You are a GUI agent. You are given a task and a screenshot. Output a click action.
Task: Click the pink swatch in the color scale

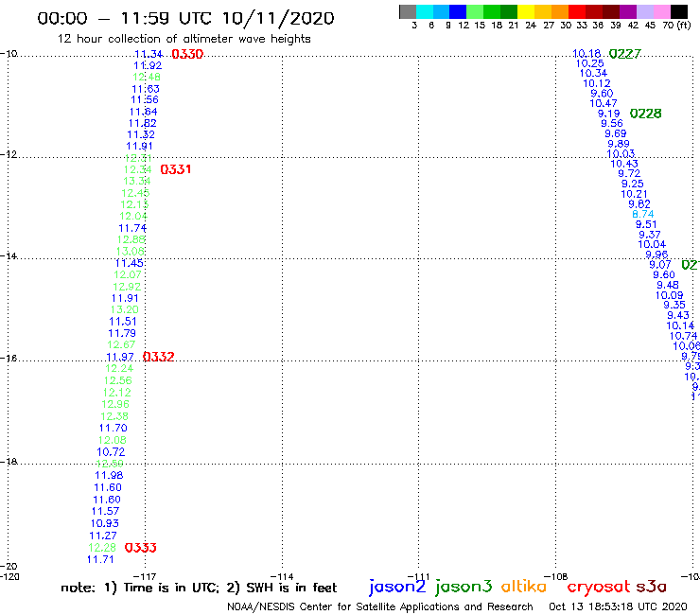pos(662,11)
